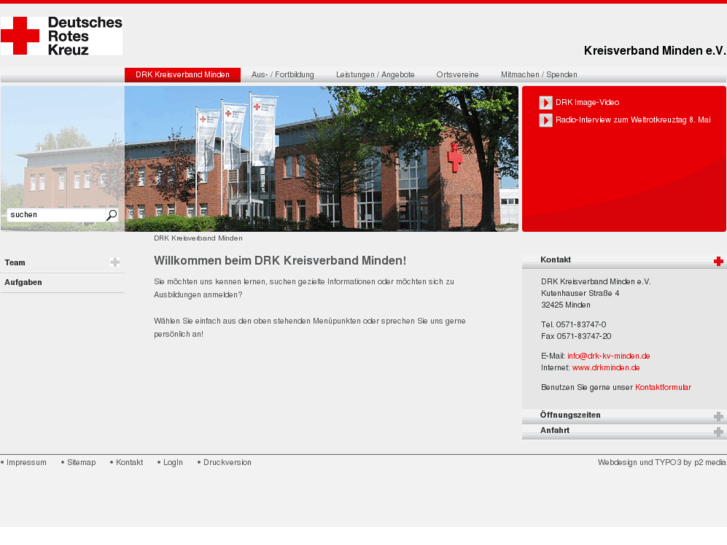Open the Aus- / Fortbildung menu
The image size is (727, 545).
[283, 75]
